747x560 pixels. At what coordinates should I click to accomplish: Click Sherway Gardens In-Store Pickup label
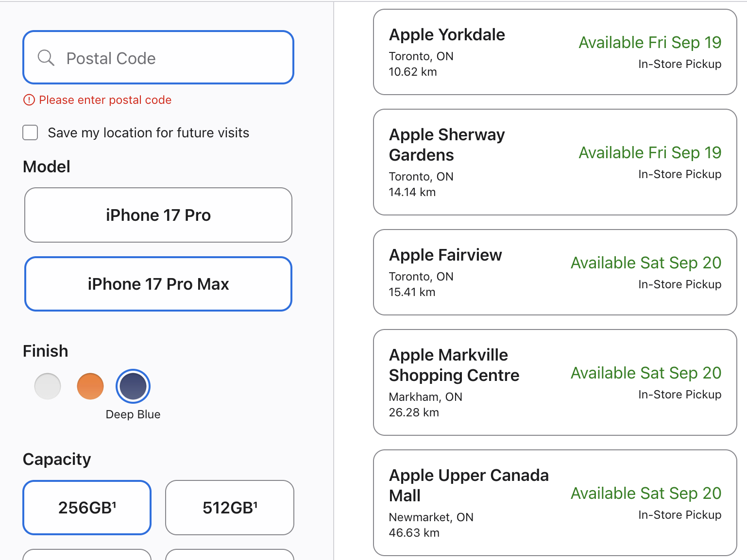[679, 174]
